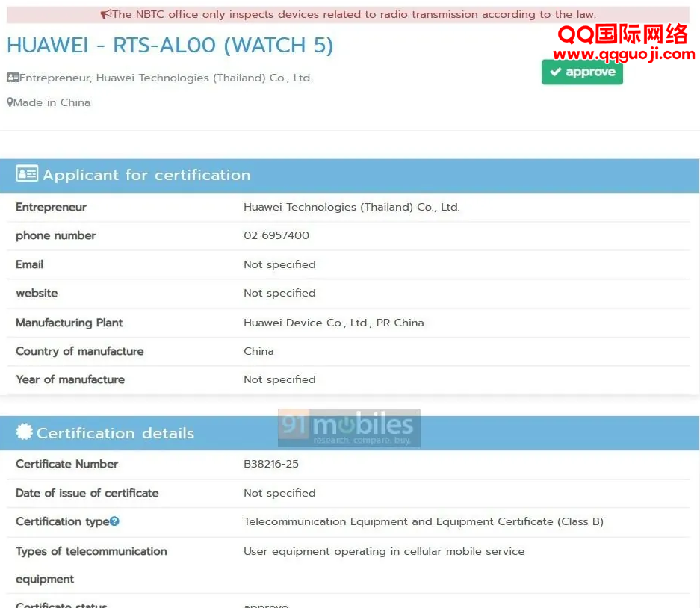Screen dimensions: 700x608
Task: Click the Country of manufacture label
Action: click(x=79, y=351)
